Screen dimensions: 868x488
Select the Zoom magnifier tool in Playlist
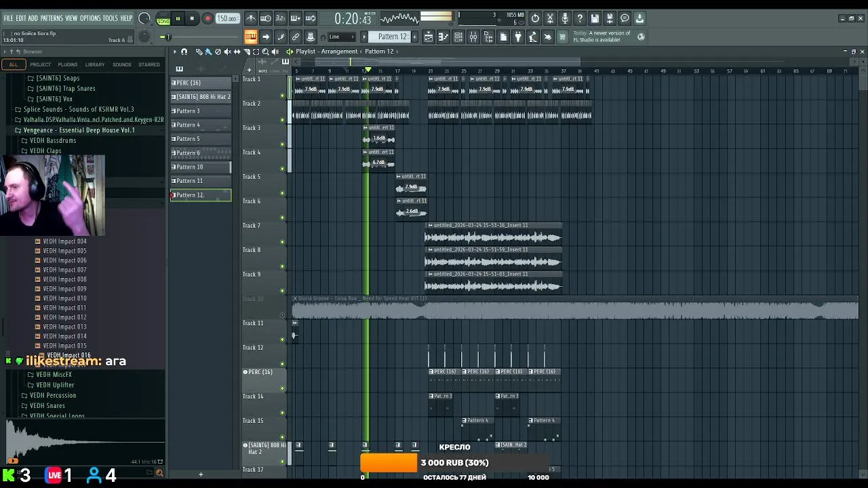265,52
